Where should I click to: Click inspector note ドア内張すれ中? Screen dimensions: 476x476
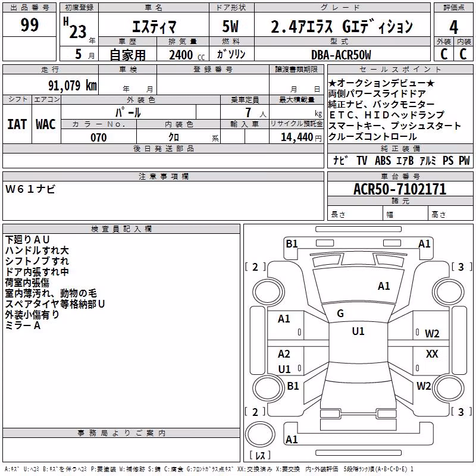(37, 271)
